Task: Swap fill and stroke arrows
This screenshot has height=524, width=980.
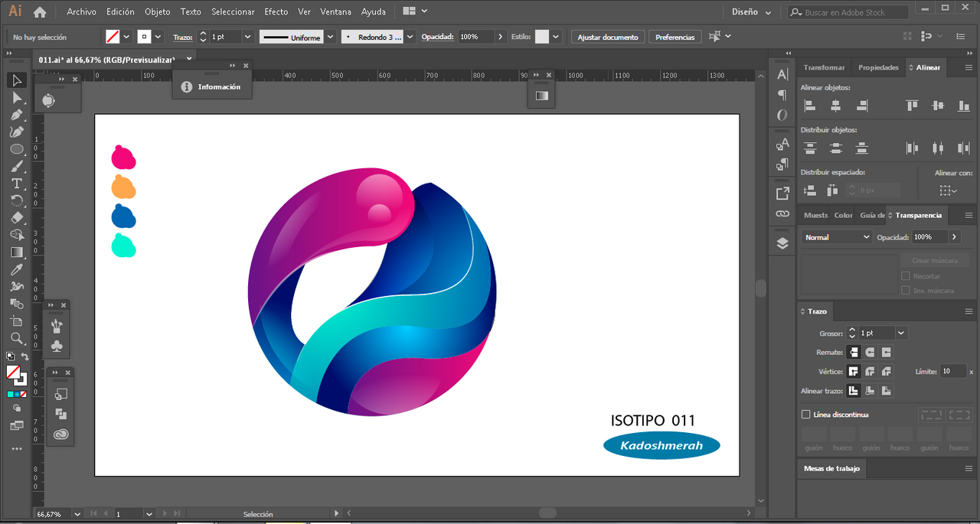Action: [24, 357]
